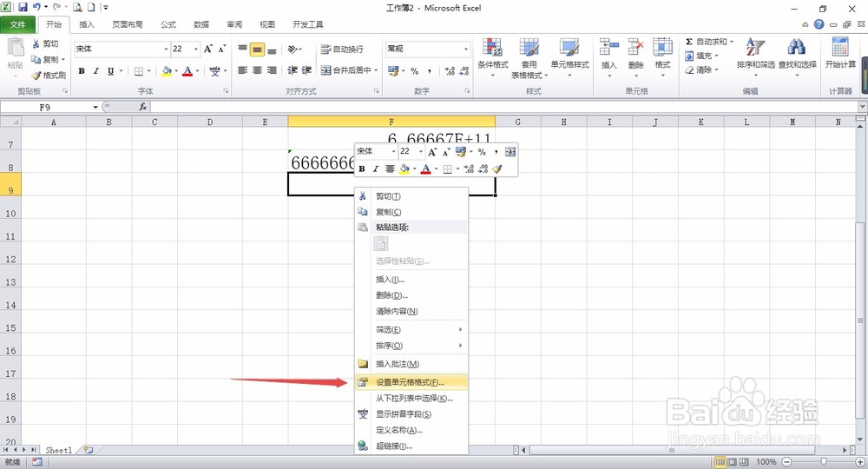Expand Filter (筛选) submenu in context menu
Viewport: 868px width, 469px height.
[411, 329]
